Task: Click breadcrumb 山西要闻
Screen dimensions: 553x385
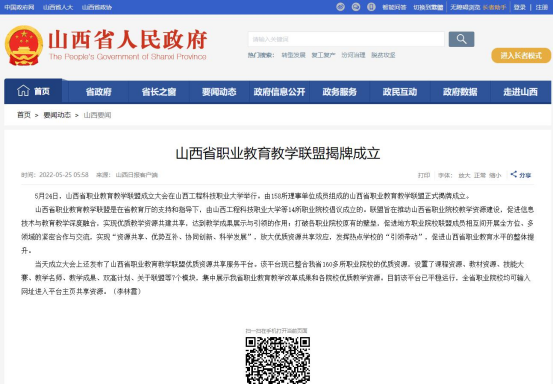Action: [97, 115]
